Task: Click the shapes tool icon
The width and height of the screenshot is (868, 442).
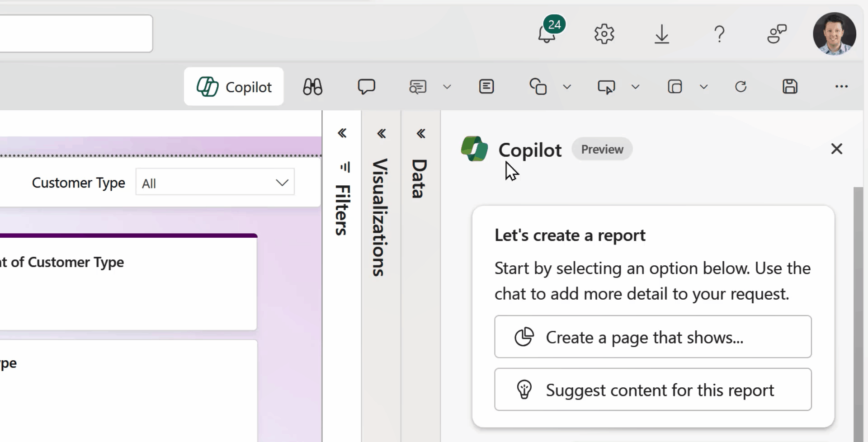Action: 538,86
